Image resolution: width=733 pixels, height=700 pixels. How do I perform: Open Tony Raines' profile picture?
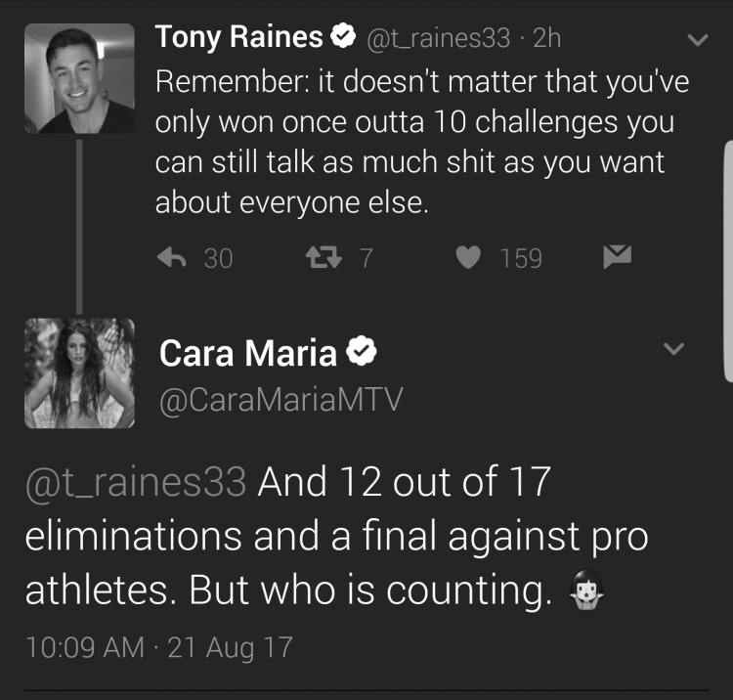tap(79, 78)
